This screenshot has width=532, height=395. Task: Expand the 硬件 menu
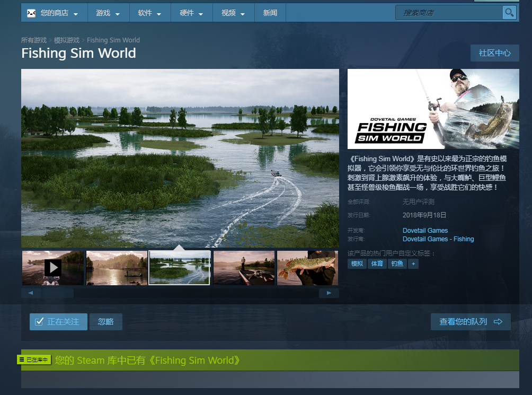pyautogui.click(x=192, y=13)
